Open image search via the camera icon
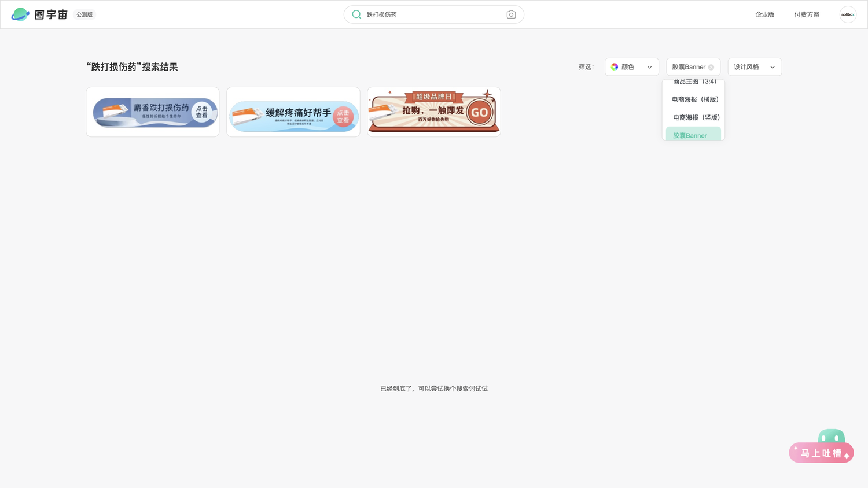This screenshot has height=488, width=868. coord(511,14)
